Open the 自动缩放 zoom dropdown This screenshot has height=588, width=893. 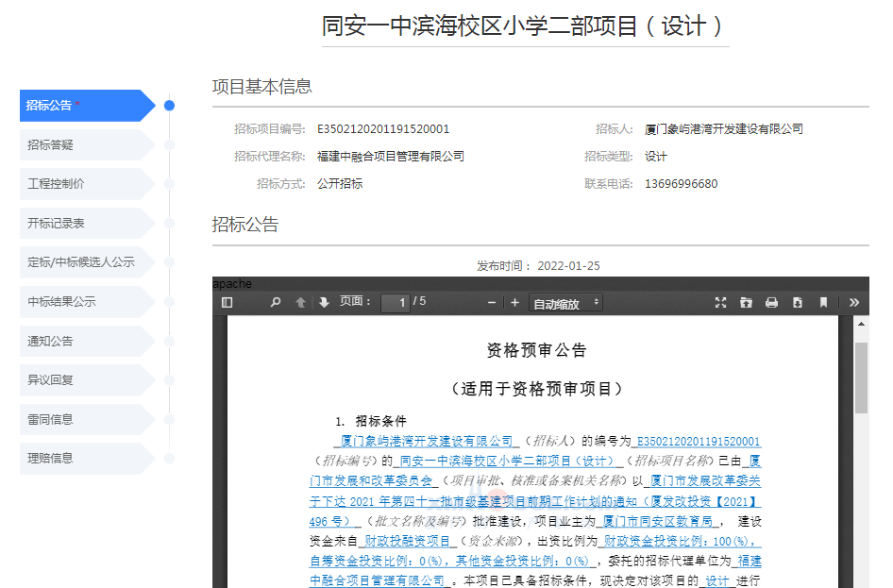click(566, 303)
